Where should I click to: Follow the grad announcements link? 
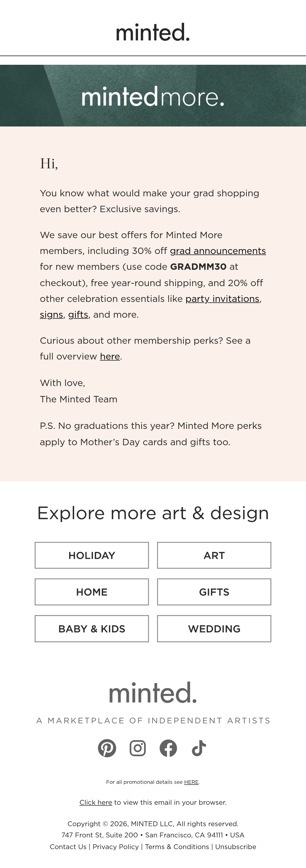218,251
